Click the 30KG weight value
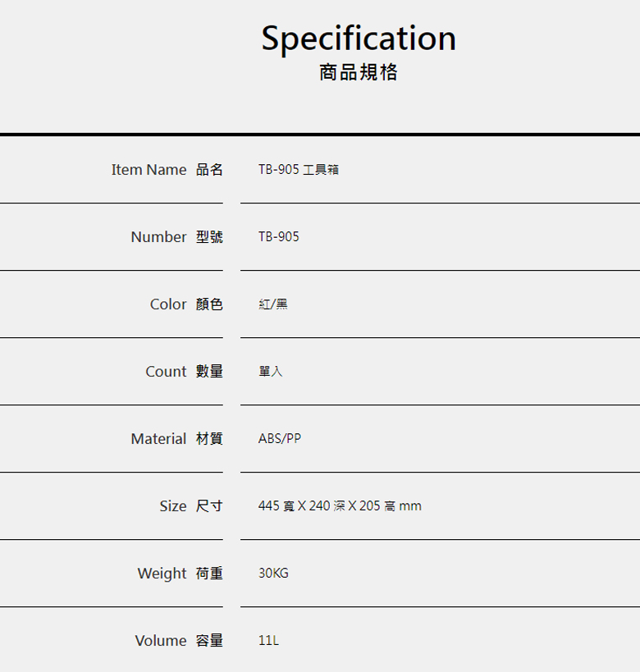 (273, 574)
